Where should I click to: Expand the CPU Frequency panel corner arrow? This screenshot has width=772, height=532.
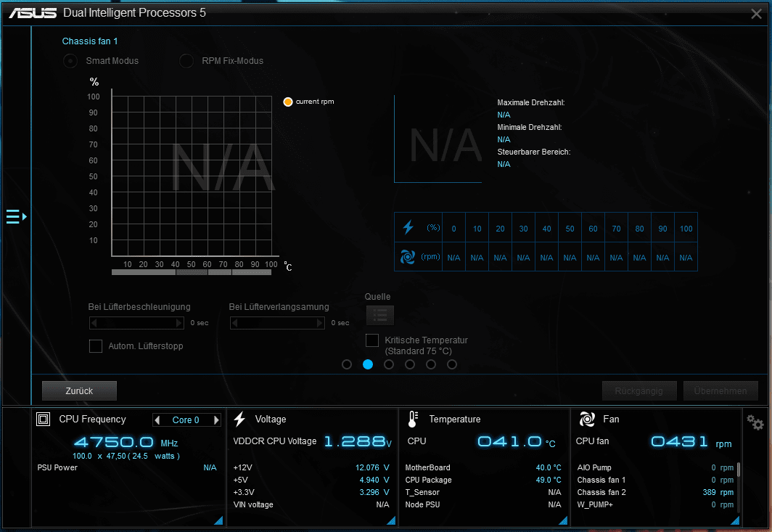click(218, 520)
